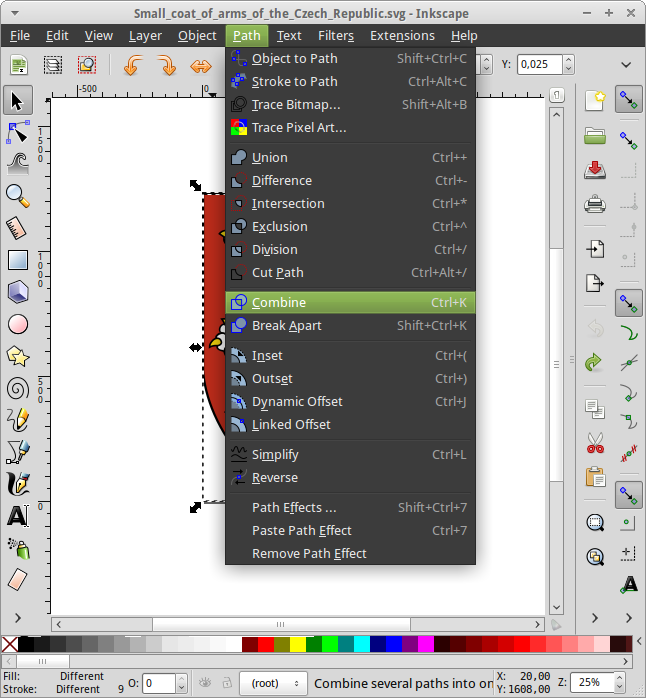This screenshot has width=646, height=698.
Task: Toggle the layer visibility eye icon
Action: [x=203, y=684]
